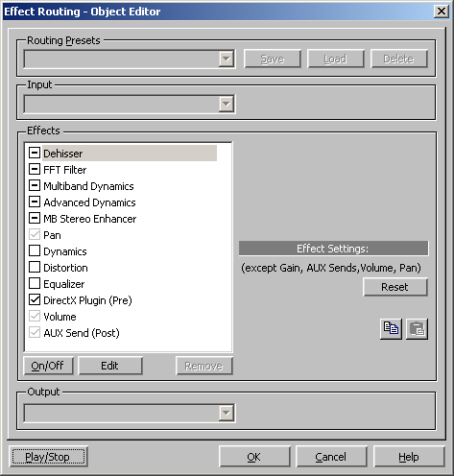Open the Output dropdown arrow
The height and width of the screenshot is (476, 454).
[227, 413]
